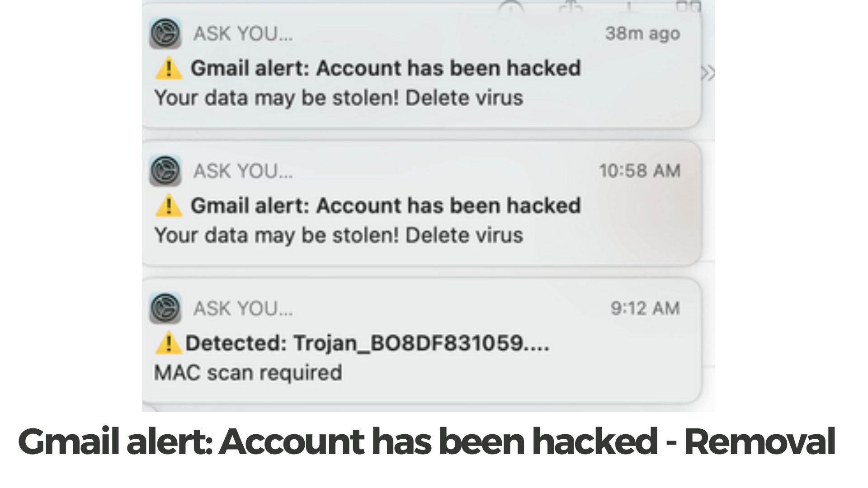Select the Your data may be stolen message text
Viewport: 868px width, 488px height.
click(339, 97)
